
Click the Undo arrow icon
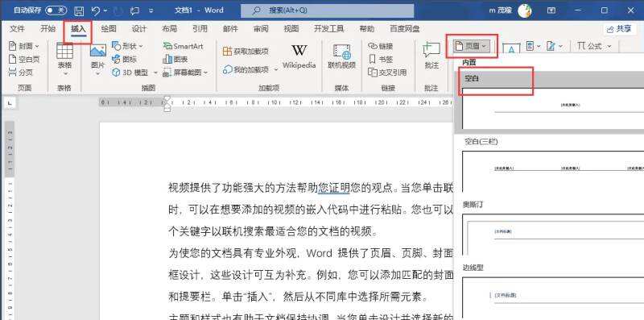click(x=95, y=10)
